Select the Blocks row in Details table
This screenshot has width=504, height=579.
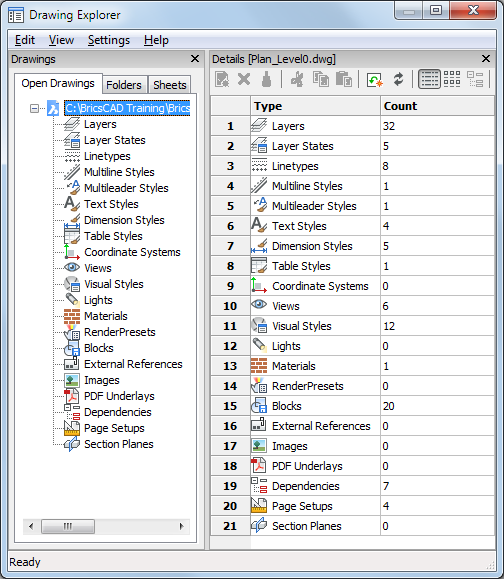pyautogui.click(x=353, y=406)
